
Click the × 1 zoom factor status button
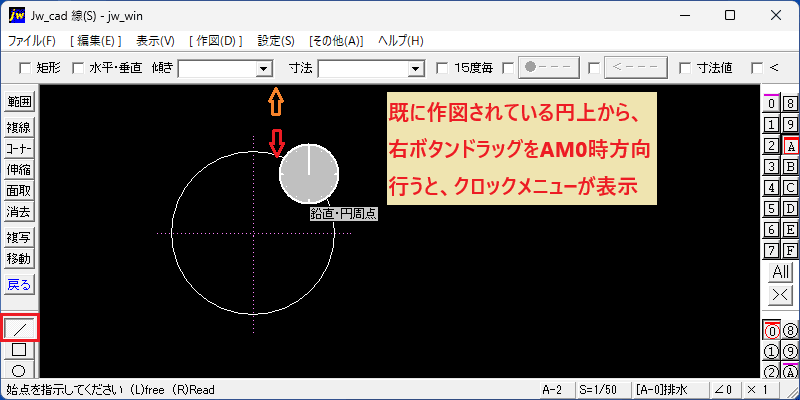click(760, 390)
